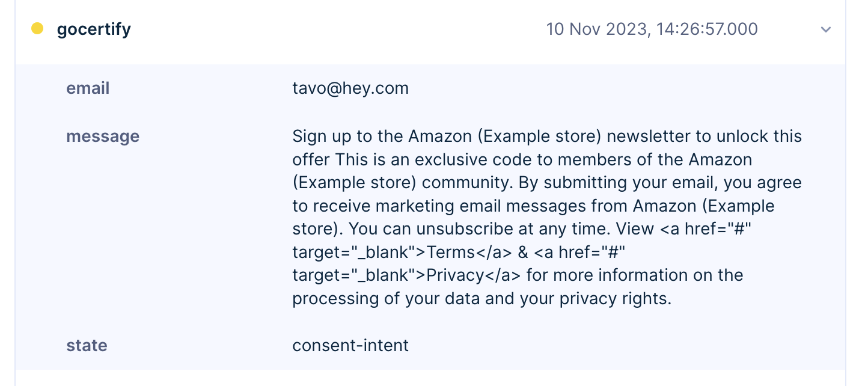Select the tavo@hey.com email value
Viewport: 868px width, 386px height.
point(350,88)
